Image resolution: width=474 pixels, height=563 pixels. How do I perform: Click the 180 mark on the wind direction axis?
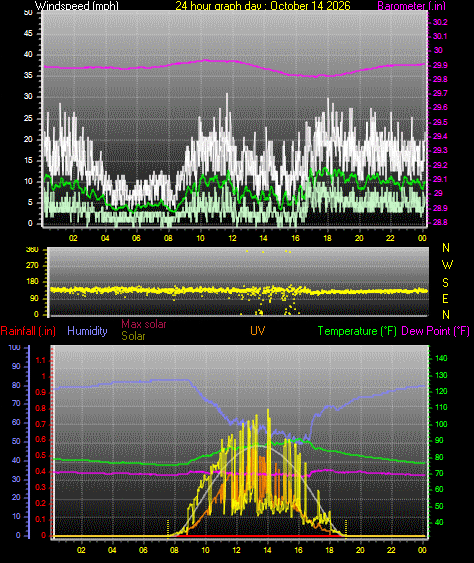pyautogui.click(x=32, y=282)
